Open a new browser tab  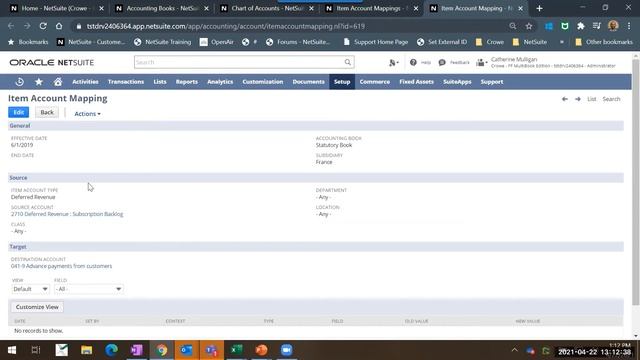click(x=539, y=8)
